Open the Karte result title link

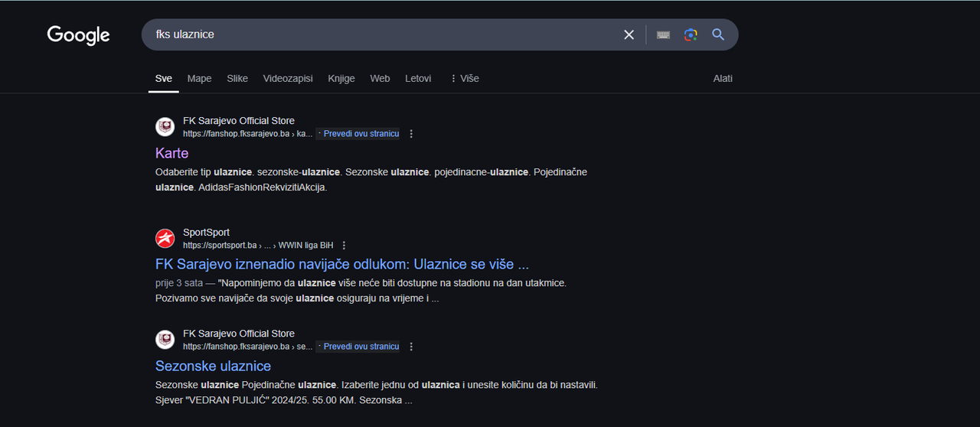(171, 153)
